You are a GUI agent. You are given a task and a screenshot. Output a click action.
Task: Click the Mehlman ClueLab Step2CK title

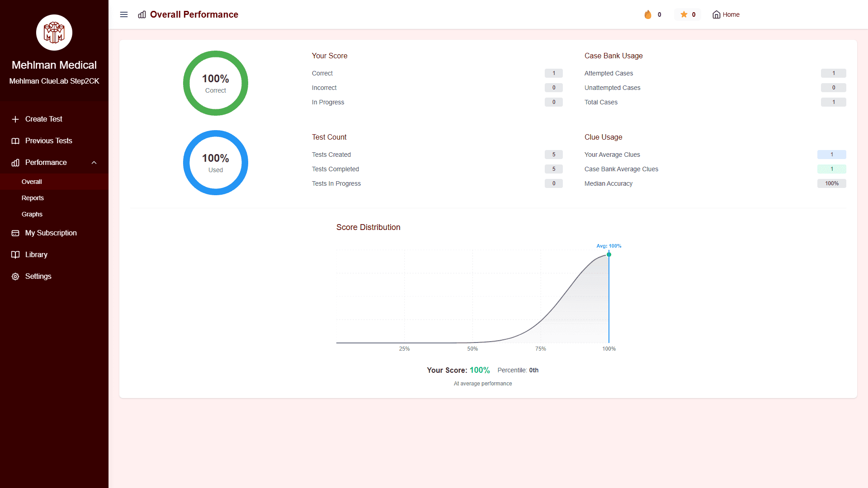(x=54, y=81)
